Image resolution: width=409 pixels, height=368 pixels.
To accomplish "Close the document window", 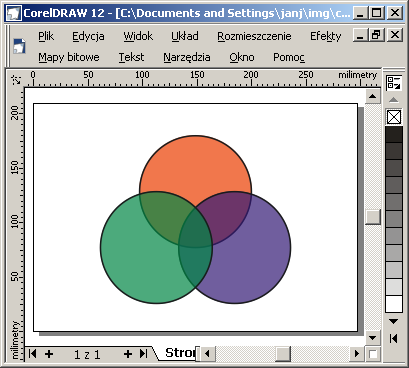I will pyautogui.click(x=395, y=35).
